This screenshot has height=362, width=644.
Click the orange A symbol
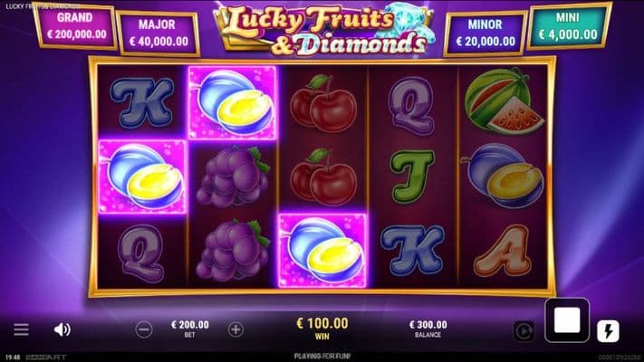[503, 251]
